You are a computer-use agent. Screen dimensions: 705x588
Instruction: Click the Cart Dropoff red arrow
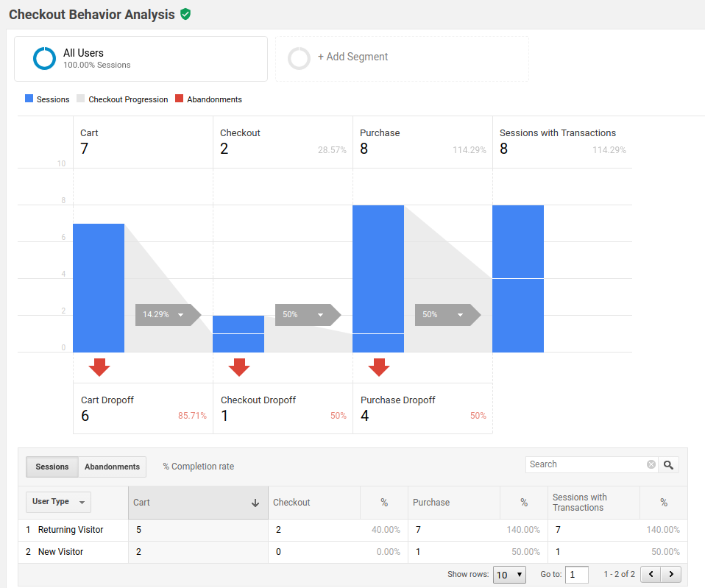99,367
